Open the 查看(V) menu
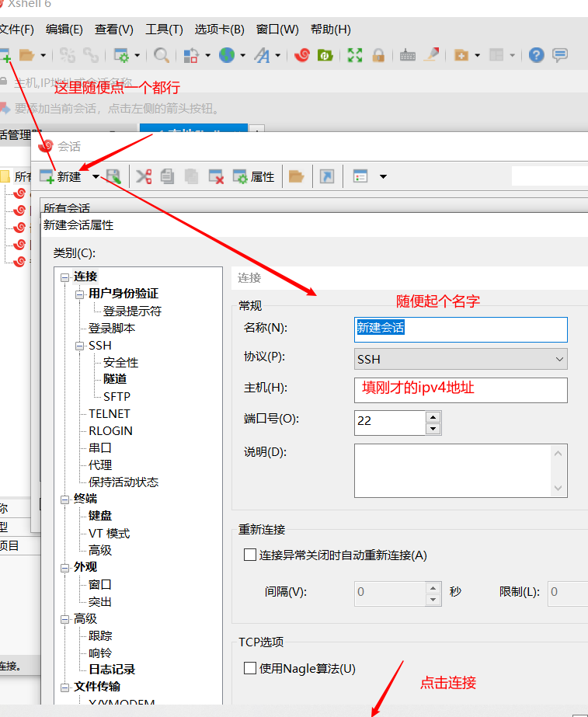The height and width of the screenshot is (717, 588). coord(114,30)
